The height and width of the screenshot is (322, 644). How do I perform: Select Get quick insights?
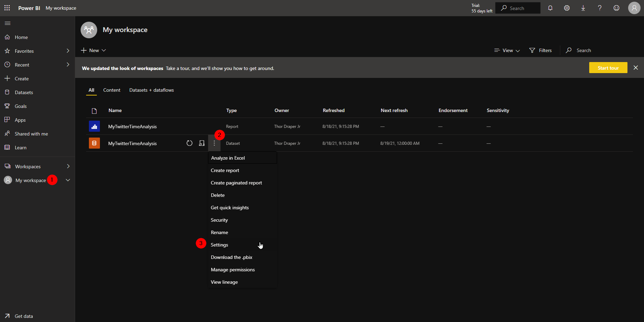243,208
